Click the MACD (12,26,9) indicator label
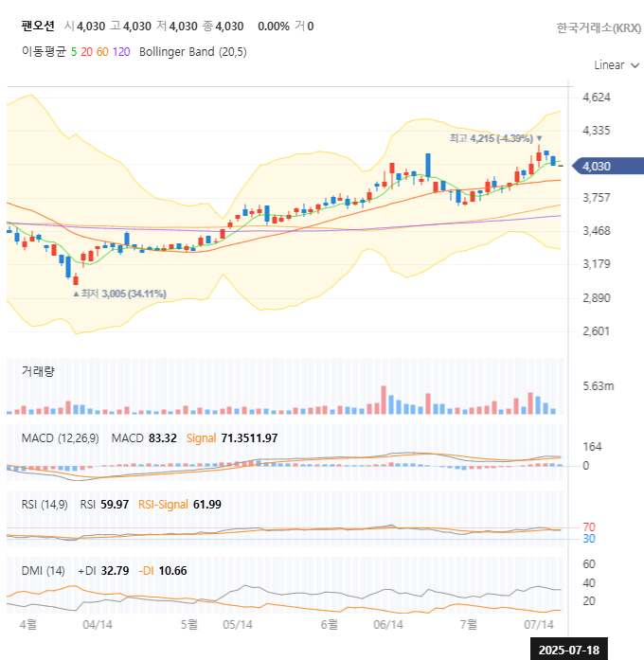Screen dimensions: 644x660 [61, 438]
